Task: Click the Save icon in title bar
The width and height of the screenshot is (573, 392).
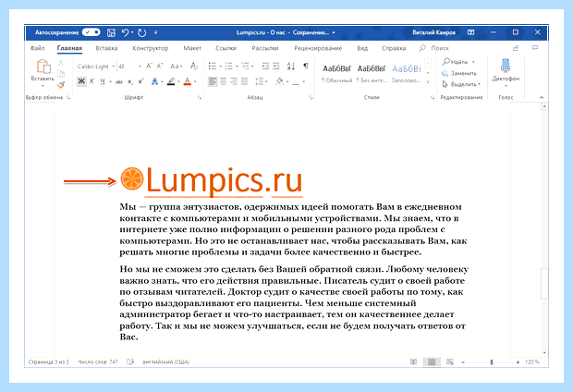Action: (111, 33)
